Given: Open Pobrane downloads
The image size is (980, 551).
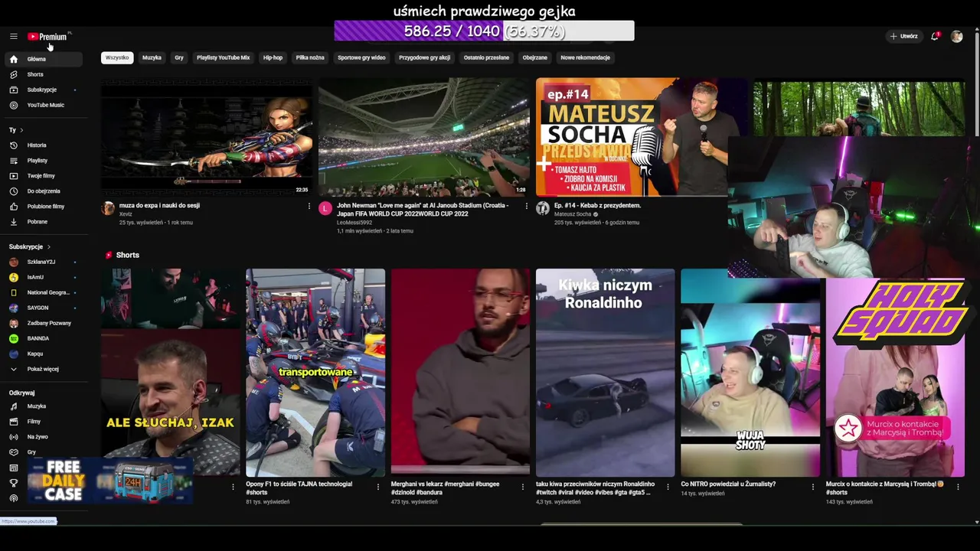Looking at the screenshot, I should [44, 221].
